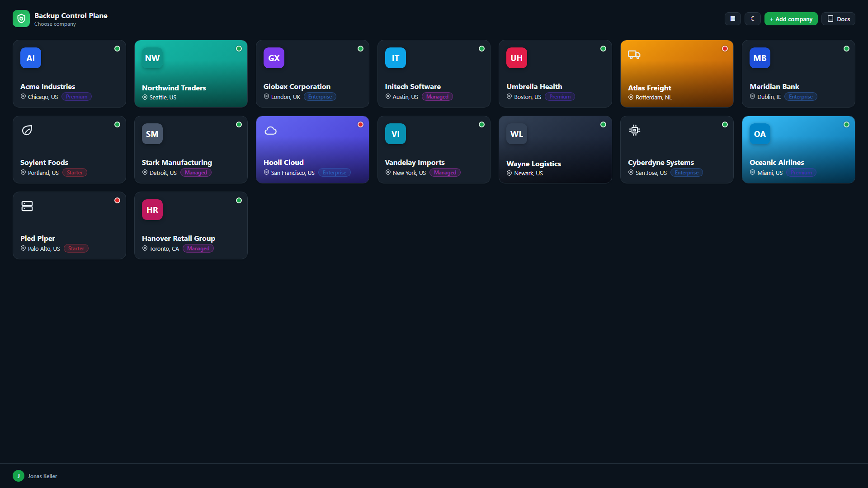Click the Enterprise badge on Globex Corporation
The height and width of the screenshot is (488, 868).
pyautogui.click(x=320, y=97)
